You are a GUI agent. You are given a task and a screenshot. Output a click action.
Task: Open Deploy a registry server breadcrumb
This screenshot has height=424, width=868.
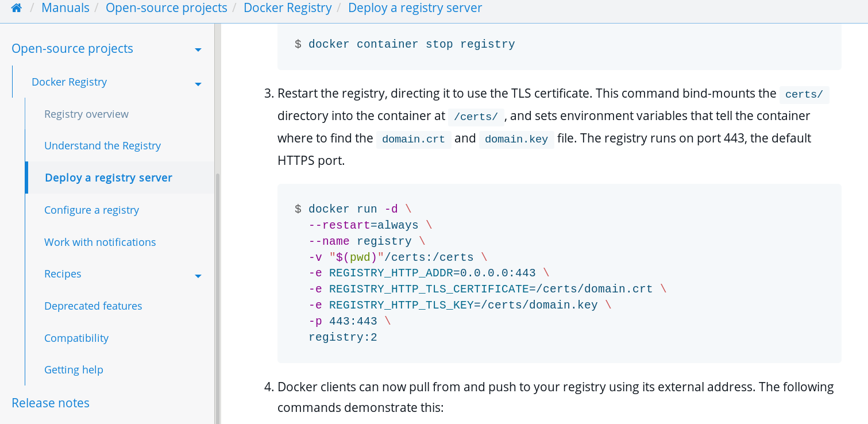(415, 8)
